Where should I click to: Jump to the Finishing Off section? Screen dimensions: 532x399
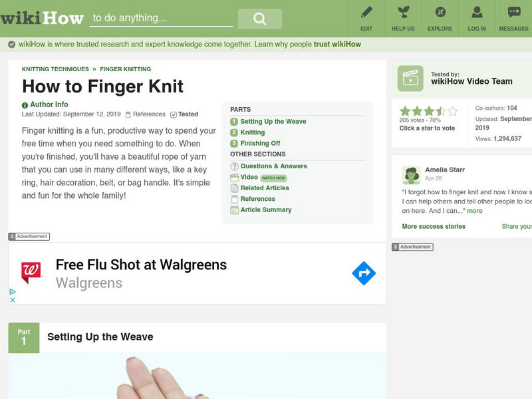(x=260, y=143)
